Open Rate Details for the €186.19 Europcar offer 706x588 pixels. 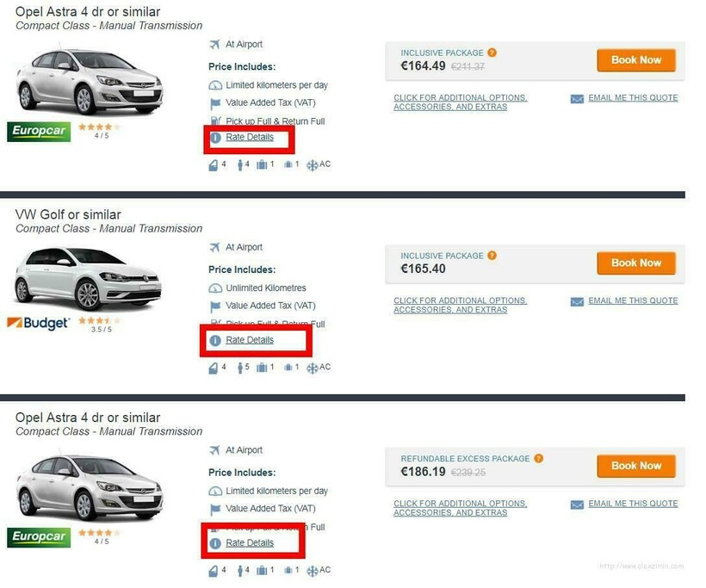(x=250, y=543)
